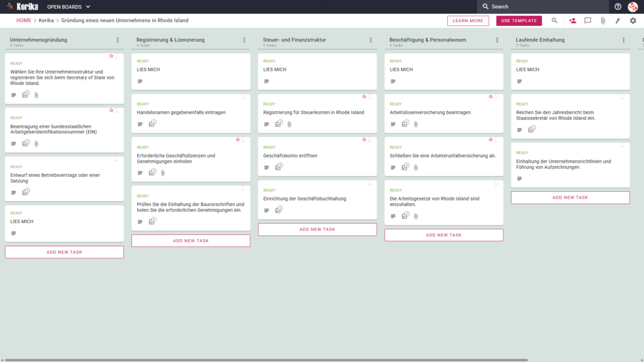This screenshot has width=644, height=362.
Task: Open checklist icon on Entwurf eines Betriebsvertrags card
Action: (26, 192)
